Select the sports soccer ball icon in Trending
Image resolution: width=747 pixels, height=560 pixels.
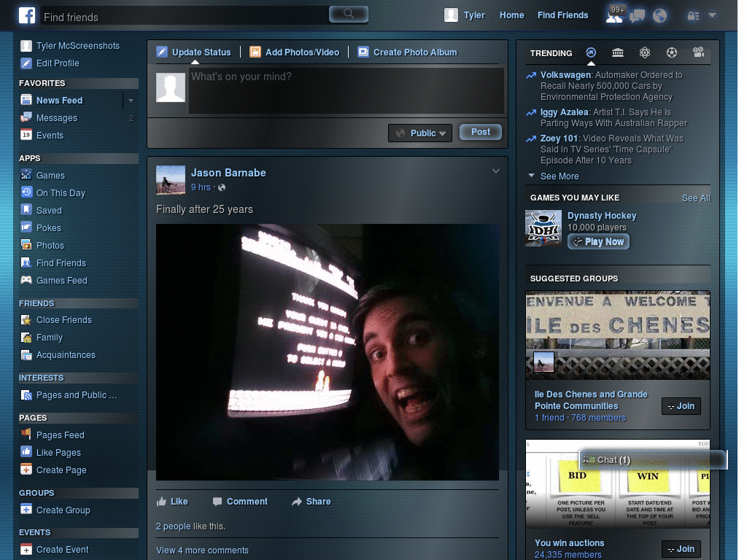point(672,52)
